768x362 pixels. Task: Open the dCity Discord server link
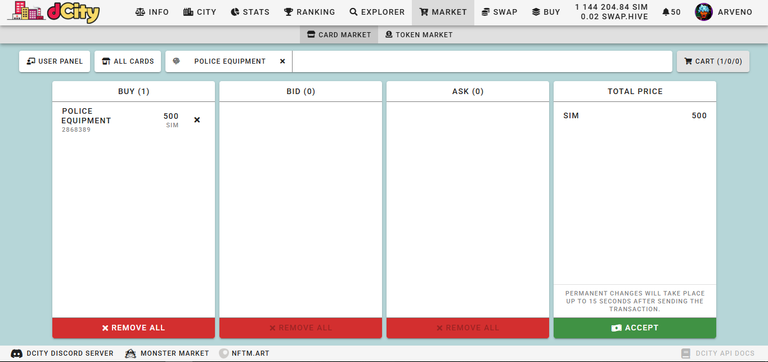pos(62,353)
